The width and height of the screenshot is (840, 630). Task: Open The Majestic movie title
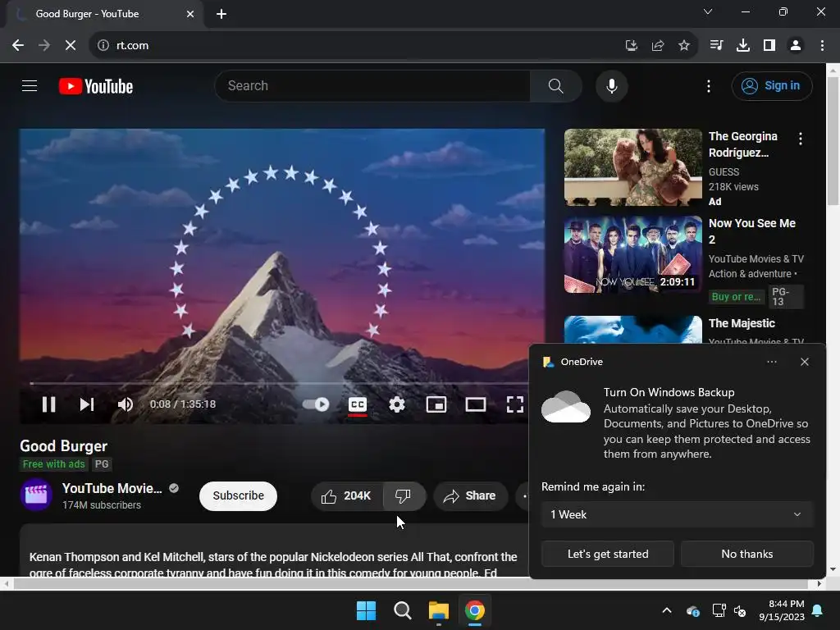tap(742, 323)
